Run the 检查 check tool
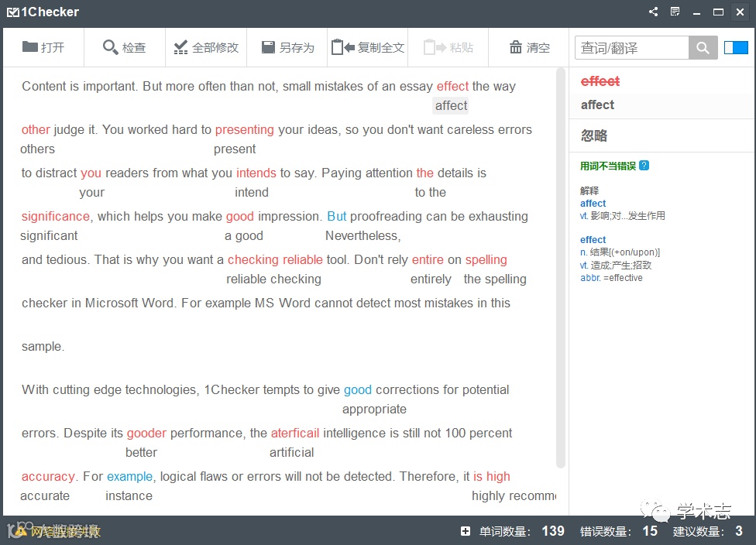This screenshot has height=545, width=756. pyautogui.click(x=125, y=47)
